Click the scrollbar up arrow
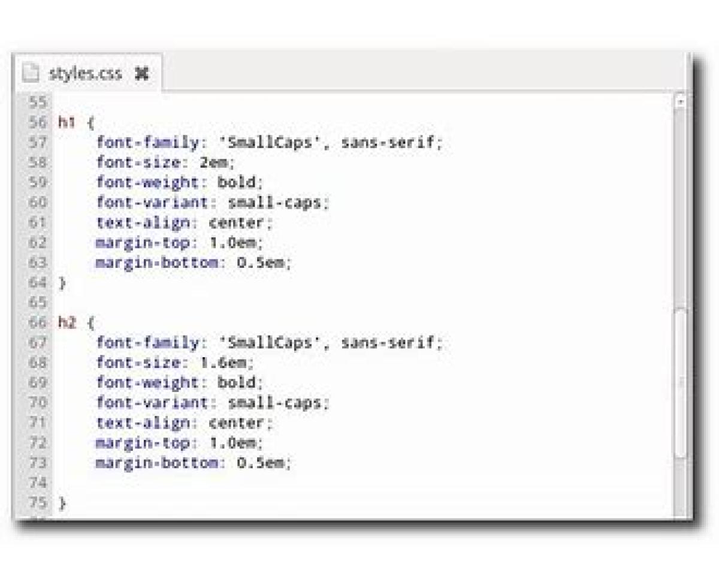 coord(680,102)
